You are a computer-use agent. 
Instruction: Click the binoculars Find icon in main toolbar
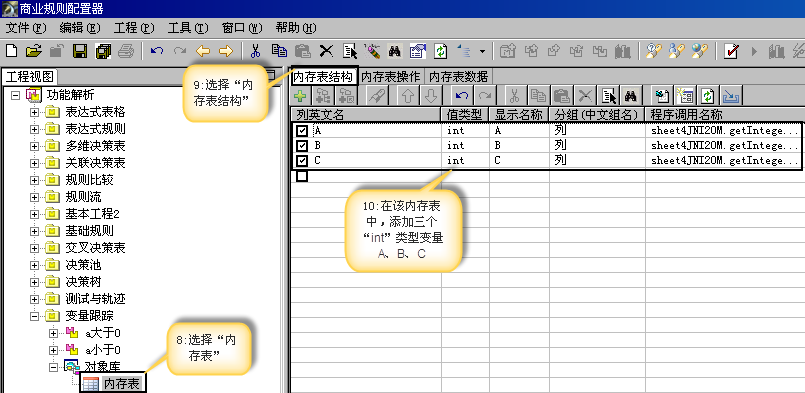coord(394,51)
